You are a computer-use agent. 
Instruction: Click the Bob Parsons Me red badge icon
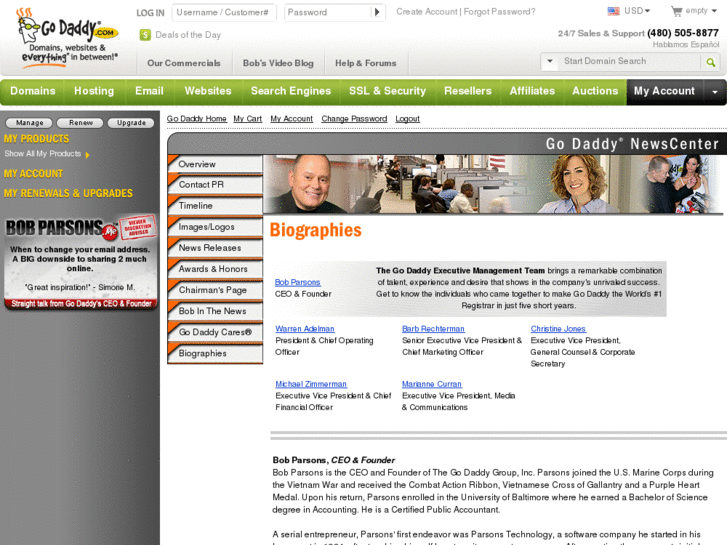pyautogui.click(x=110, y=231)
